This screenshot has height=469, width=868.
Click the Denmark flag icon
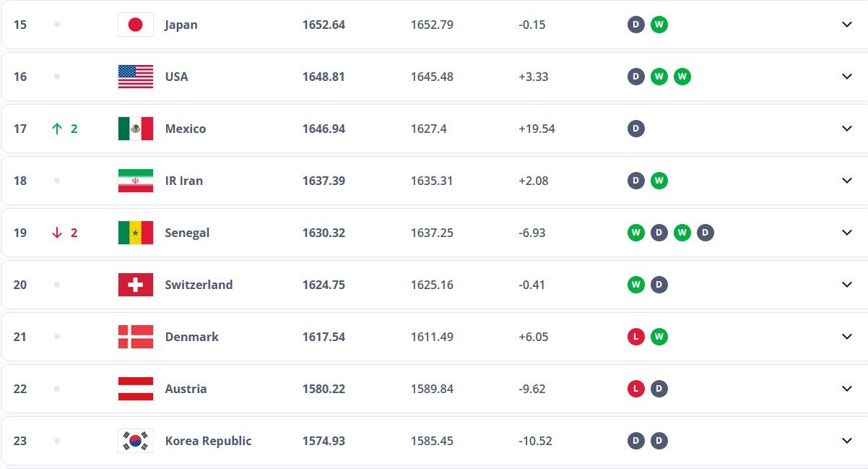pos(135,337)
